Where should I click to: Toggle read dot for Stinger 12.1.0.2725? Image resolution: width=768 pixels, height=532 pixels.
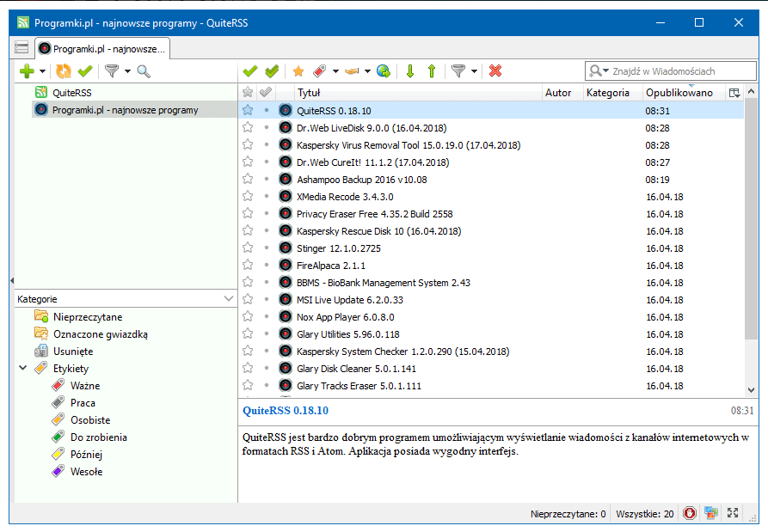point(267,248)
